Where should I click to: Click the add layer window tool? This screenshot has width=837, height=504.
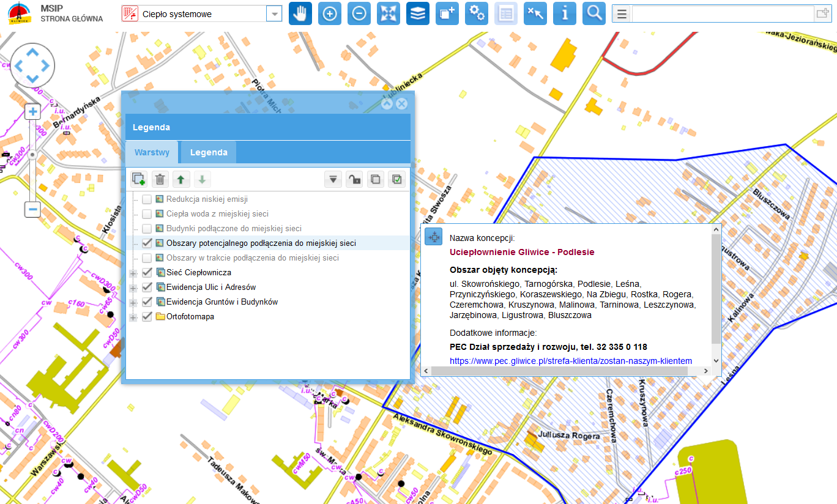pos(447,13)
